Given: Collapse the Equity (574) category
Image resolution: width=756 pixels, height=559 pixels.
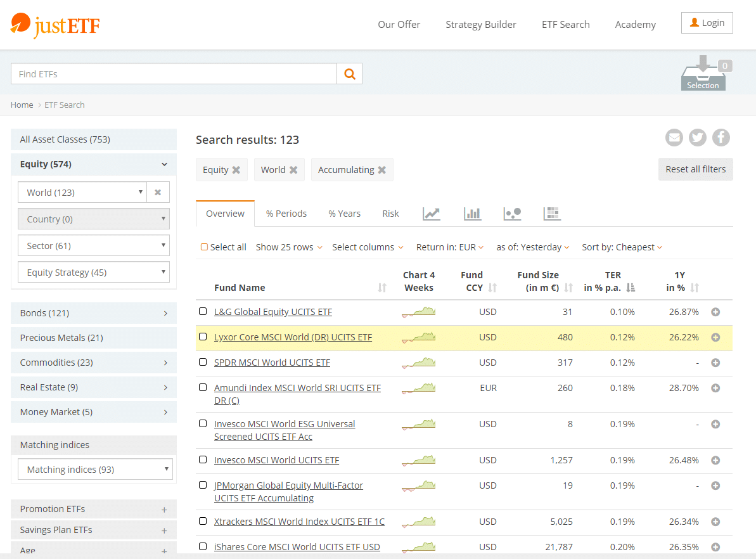Looking at the screenshot, I should pos(94,165).
